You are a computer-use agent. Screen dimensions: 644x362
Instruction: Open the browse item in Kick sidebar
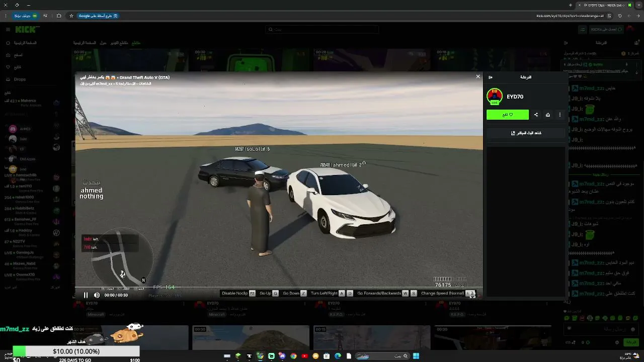tap(14, 55)
